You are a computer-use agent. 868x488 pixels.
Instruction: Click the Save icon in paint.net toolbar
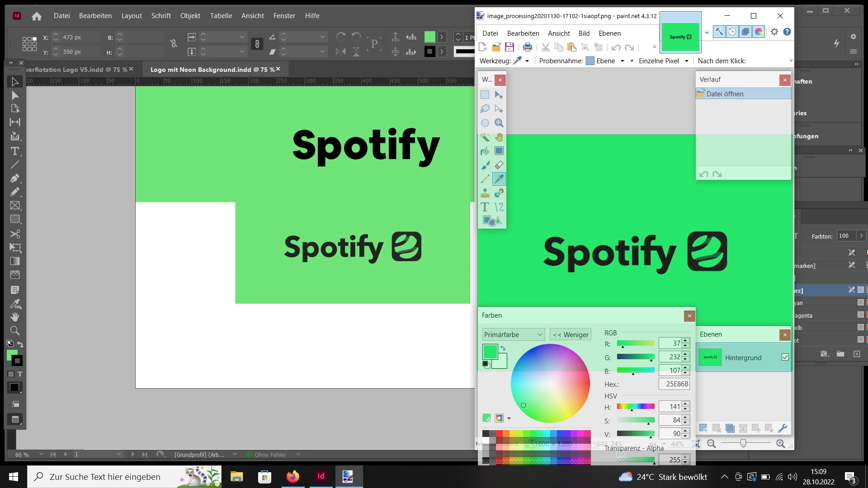click(x=509, y=47)
